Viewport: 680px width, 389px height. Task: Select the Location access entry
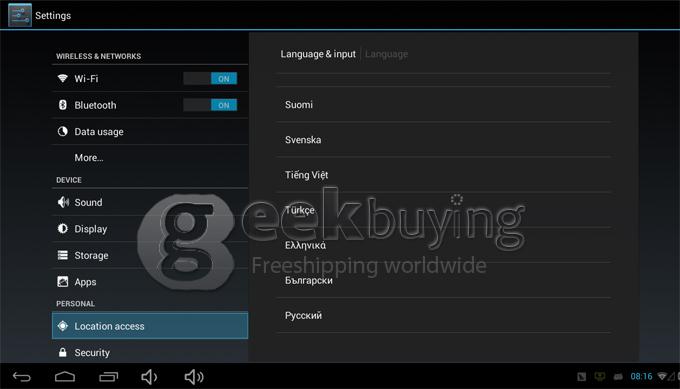tap(150, 326)
